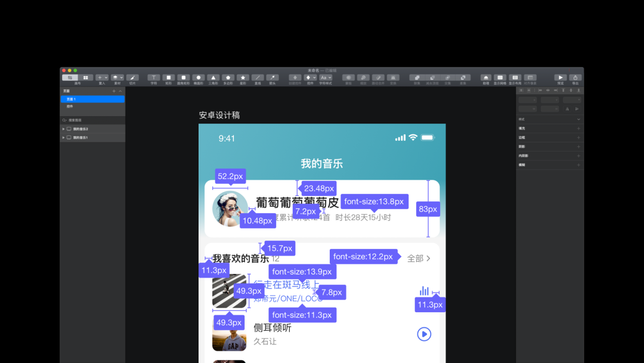Open the 素材 assets dropdown

117,77
